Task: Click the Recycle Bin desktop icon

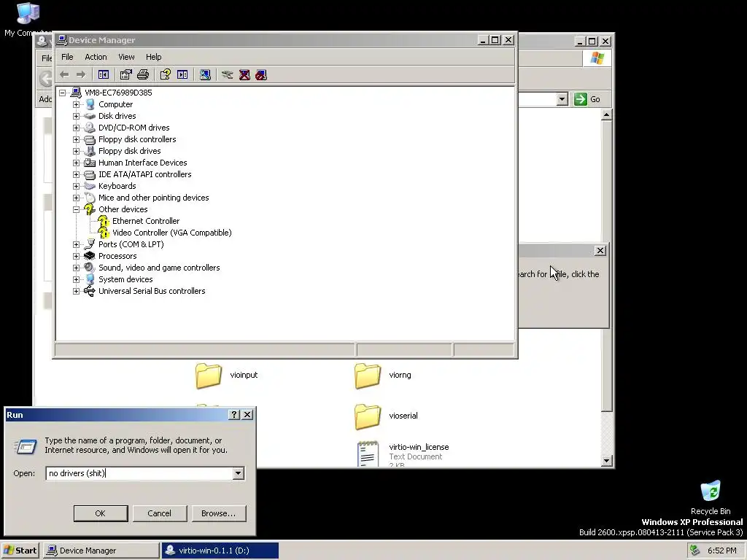Action: (x=711, y=491)
